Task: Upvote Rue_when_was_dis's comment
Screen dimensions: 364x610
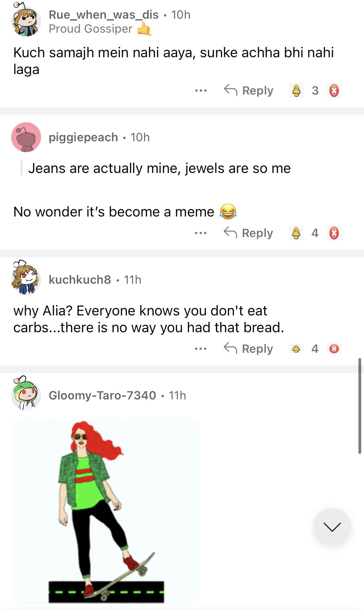Action: click(x=296, y=91)
